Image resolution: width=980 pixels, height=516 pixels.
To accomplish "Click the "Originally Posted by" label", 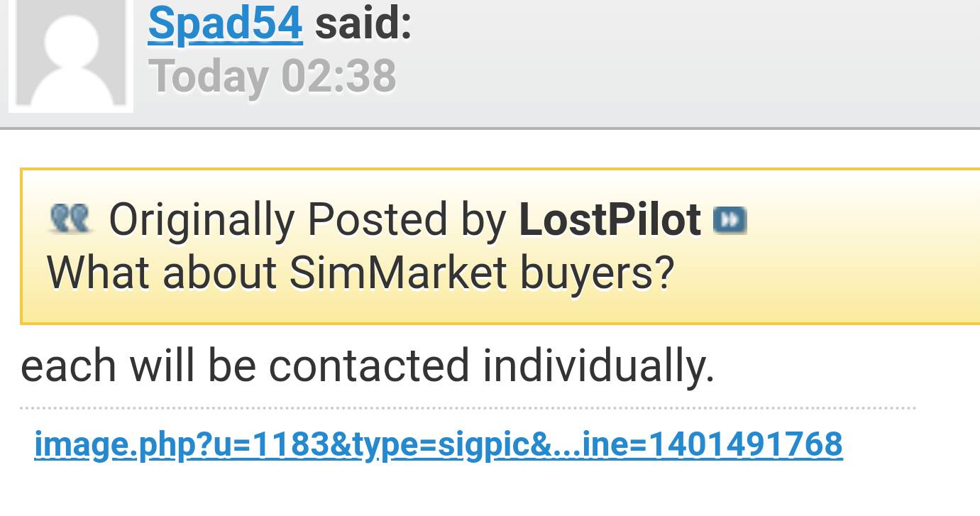I will click(x=307, y=219).
